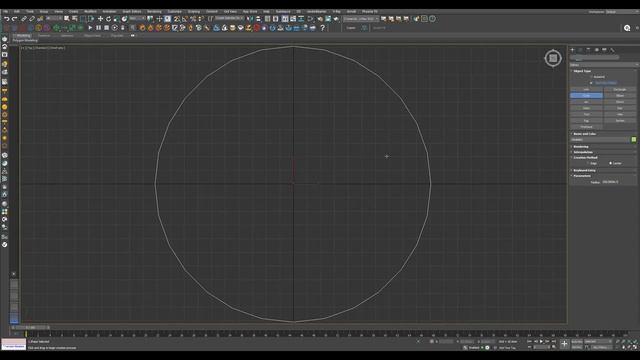Open the Material Editor from toolbar

pyautogui.click(x=310, y=18)
